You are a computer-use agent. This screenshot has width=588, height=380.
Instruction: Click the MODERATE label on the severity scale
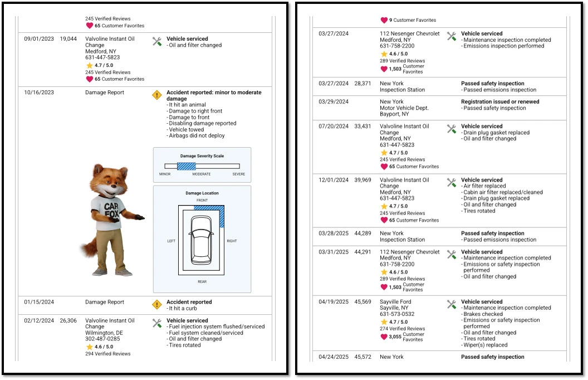pos(202,174)
